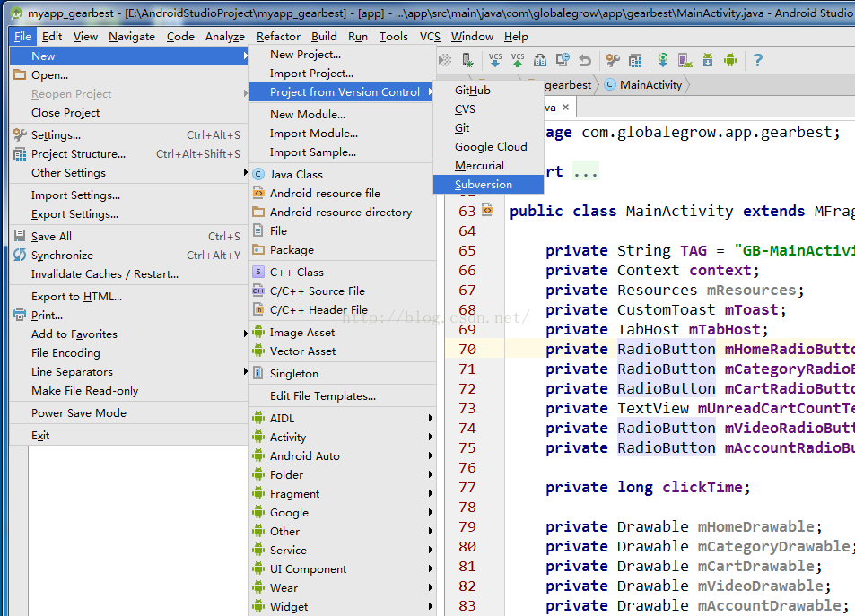Click Edit File Templates... entry
This screenshot has width=855, height=616.
[343, 395]
